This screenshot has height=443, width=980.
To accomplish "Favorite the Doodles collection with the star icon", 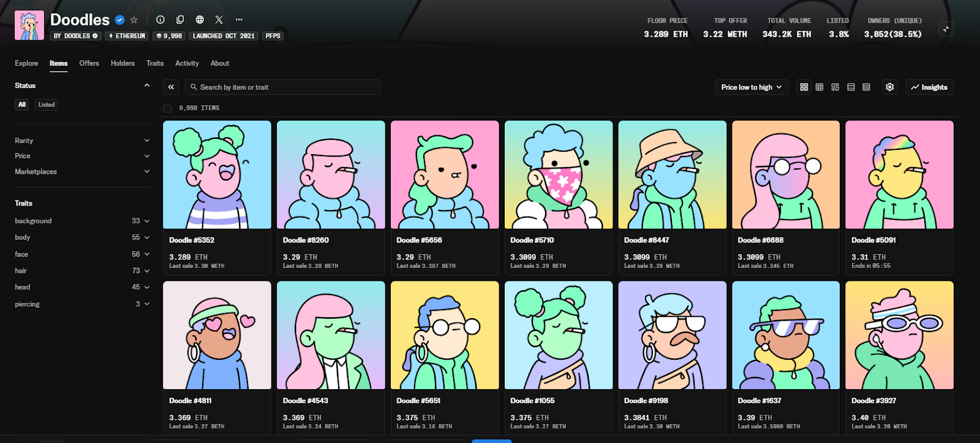I will [134, 20].
